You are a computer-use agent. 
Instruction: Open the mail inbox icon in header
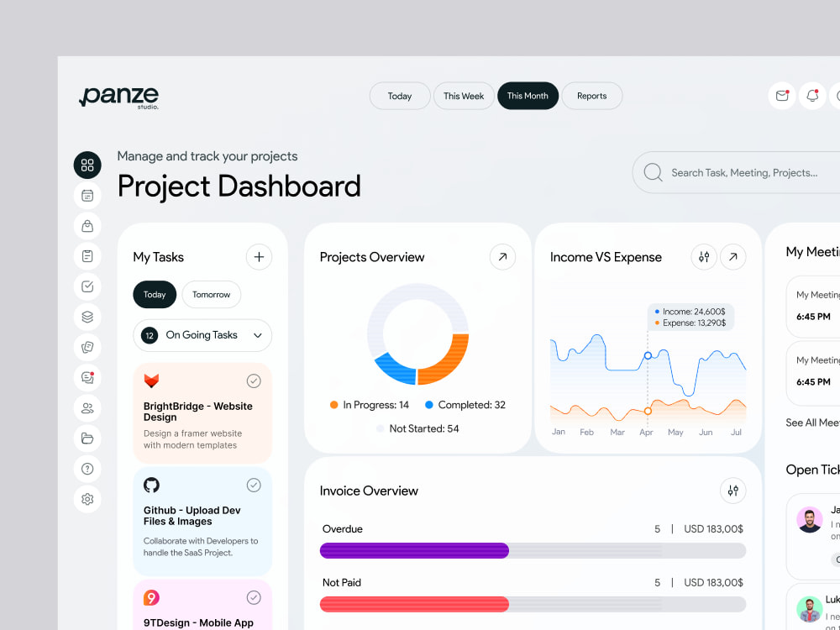(x=782, y=96)
